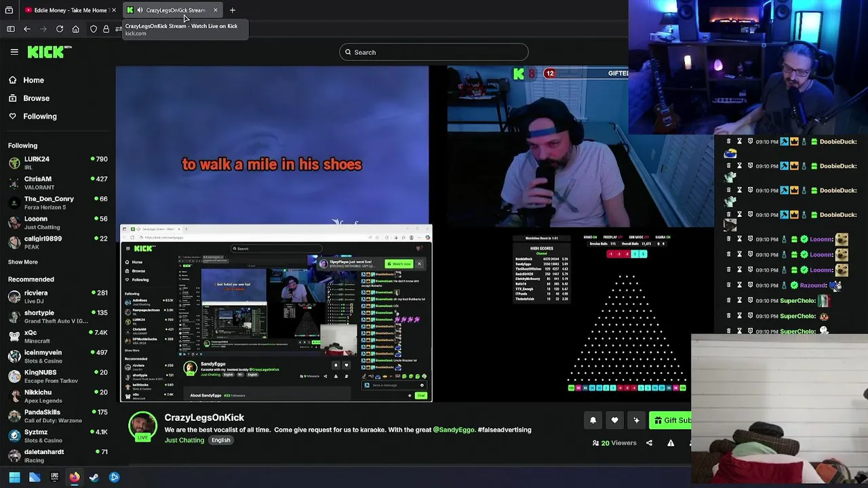The image size is (868, 488).
Task: Open xQc Minecraft channel
Action: 58,336
